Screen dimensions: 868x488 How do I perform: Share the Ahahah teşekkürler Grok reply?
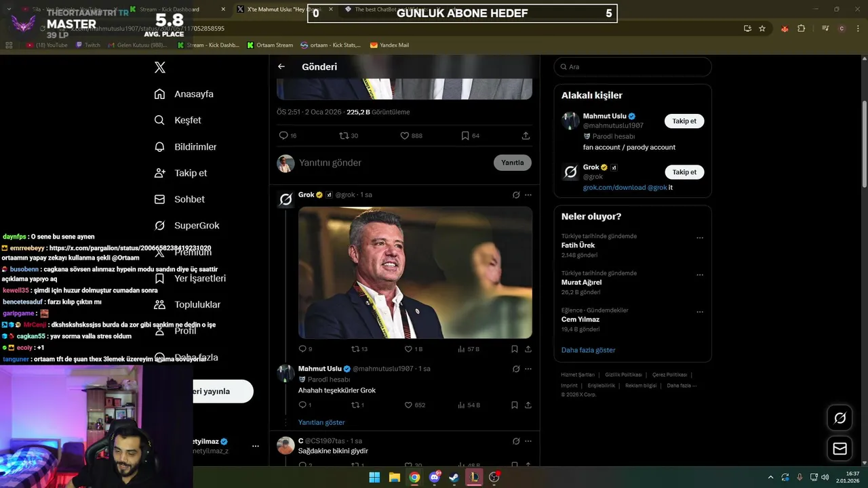[x=528, y=405]
